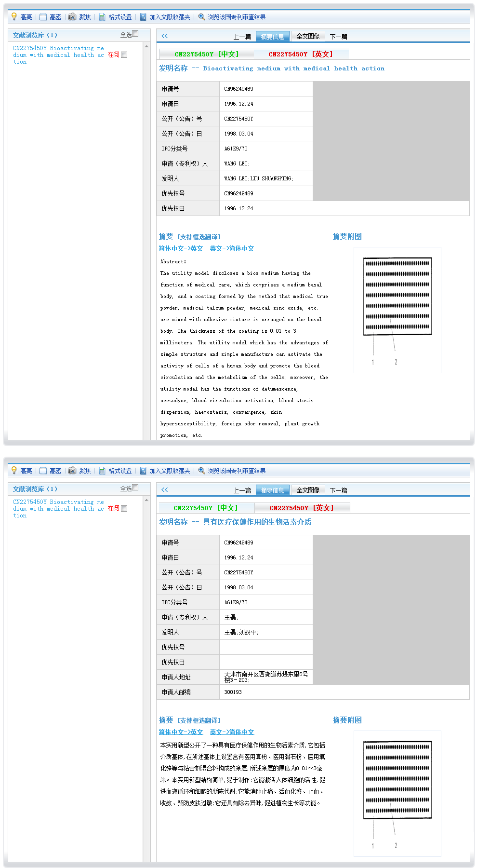Open 格式设置 via its icon in the upper toolbar
This screenshot has height=868, width=477.
click(102, 17)
